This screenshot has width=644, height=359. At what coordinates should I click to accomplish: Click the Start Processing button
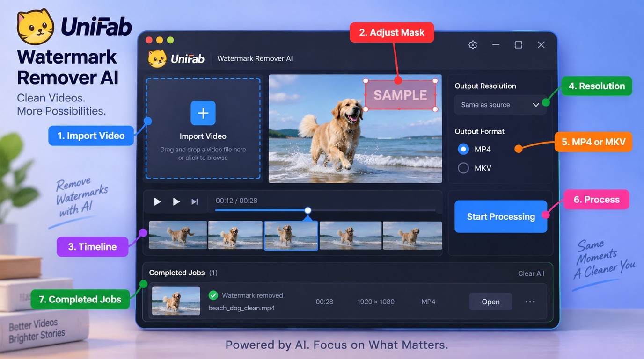[501, 216]
